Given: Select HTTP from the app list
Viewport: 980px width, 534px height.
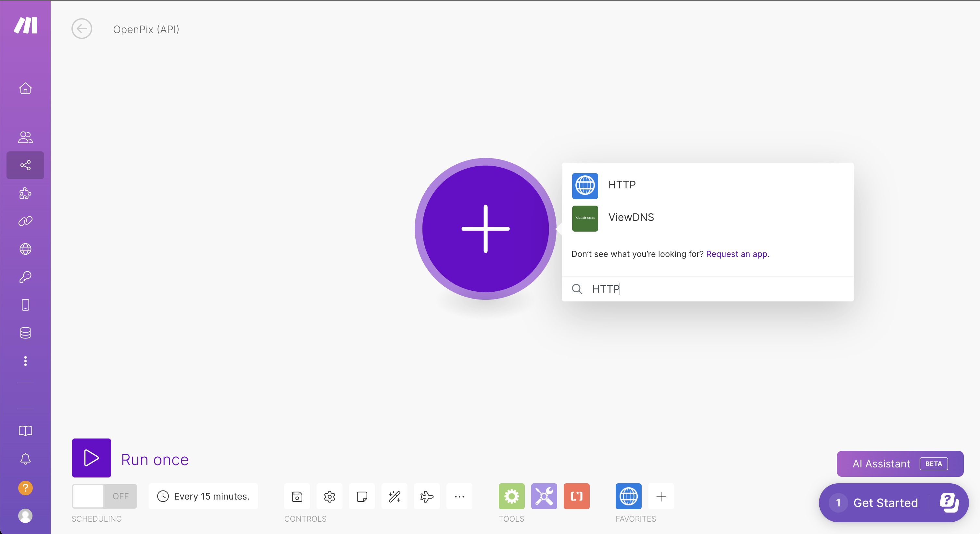Looking at the screenshot, I should 622,185.
